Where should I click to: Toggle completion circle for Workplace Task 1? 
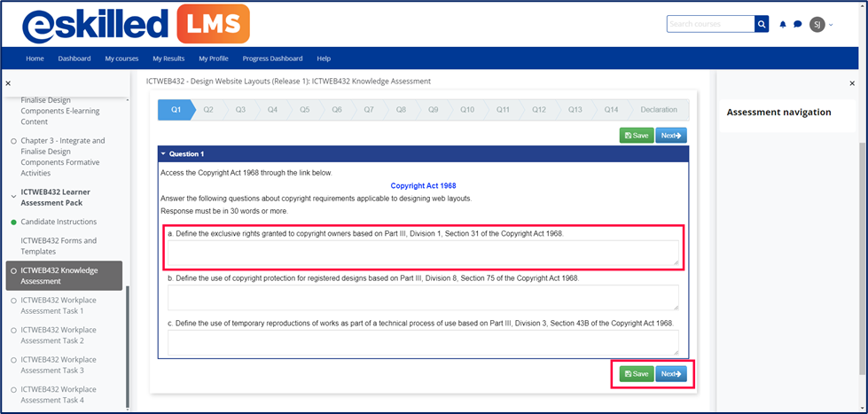click(x=13, y=301)
